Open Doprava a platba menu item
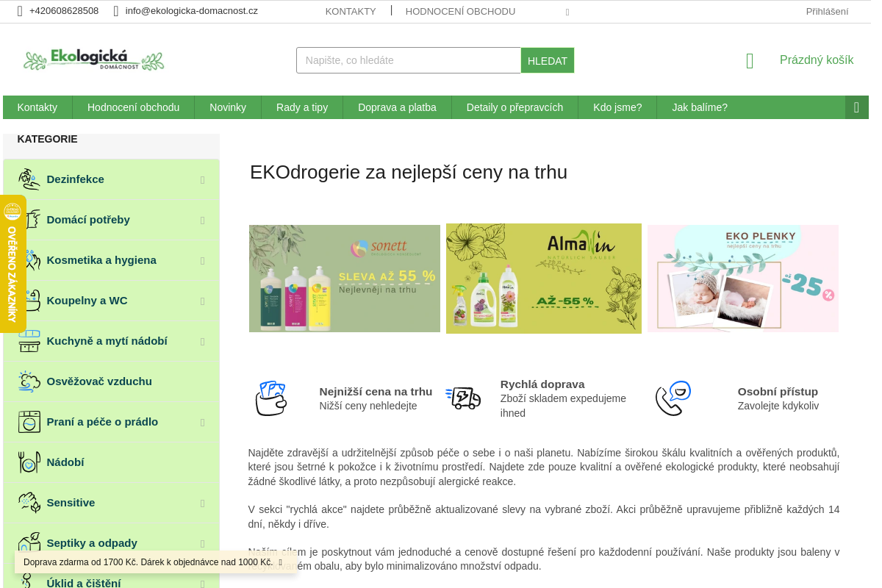 (397, 107)
